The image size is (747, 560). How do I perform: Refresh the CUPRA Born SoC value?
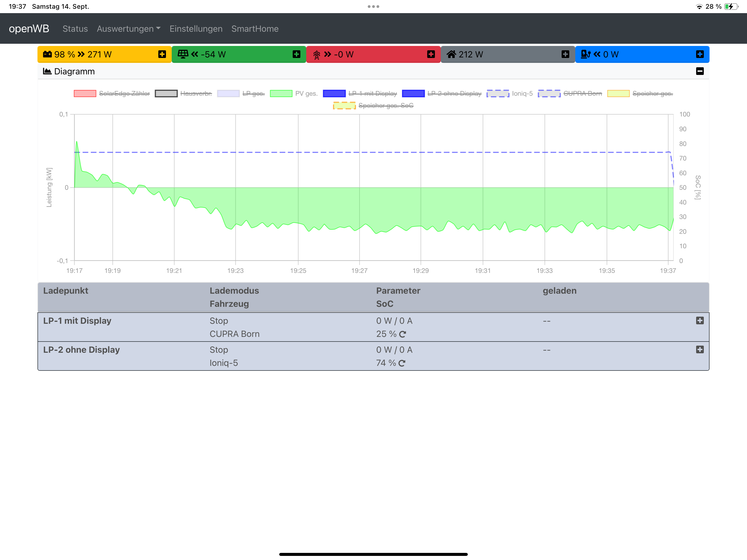point(402,334)
